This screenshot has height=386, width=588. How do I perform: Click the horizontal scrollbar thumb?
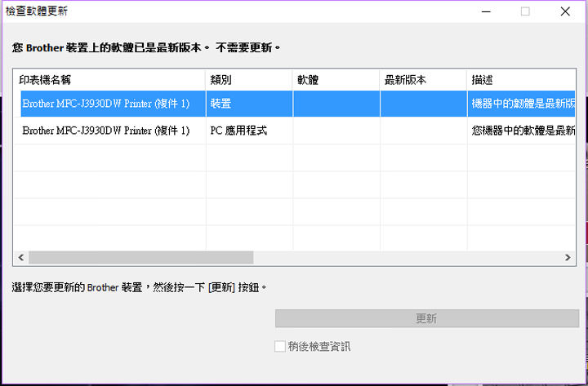coord(141,257)
